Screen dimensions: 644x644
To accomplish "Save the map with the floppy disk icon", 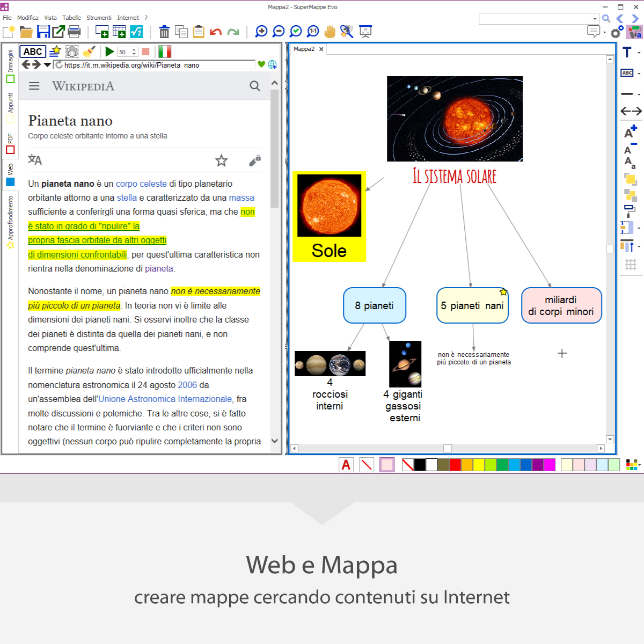I will (43, 32).
